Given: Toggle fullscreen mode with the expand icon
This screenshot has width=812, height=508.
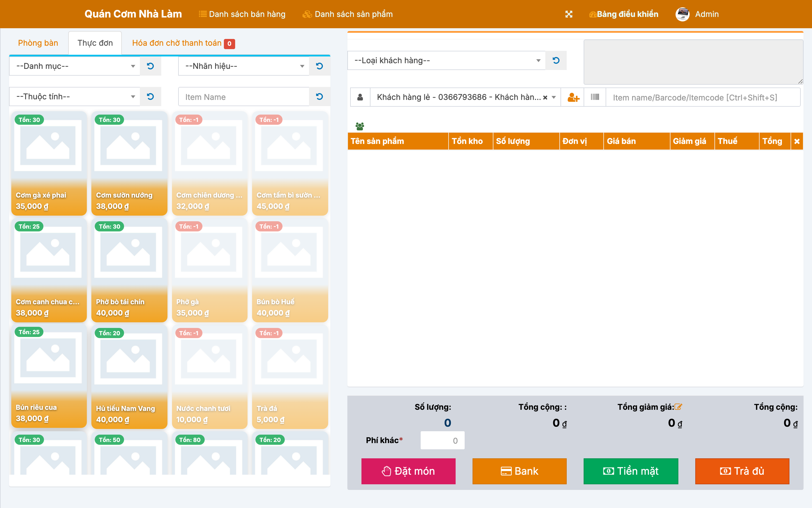Looking at the screenshot, I should (x=569, y=14).
